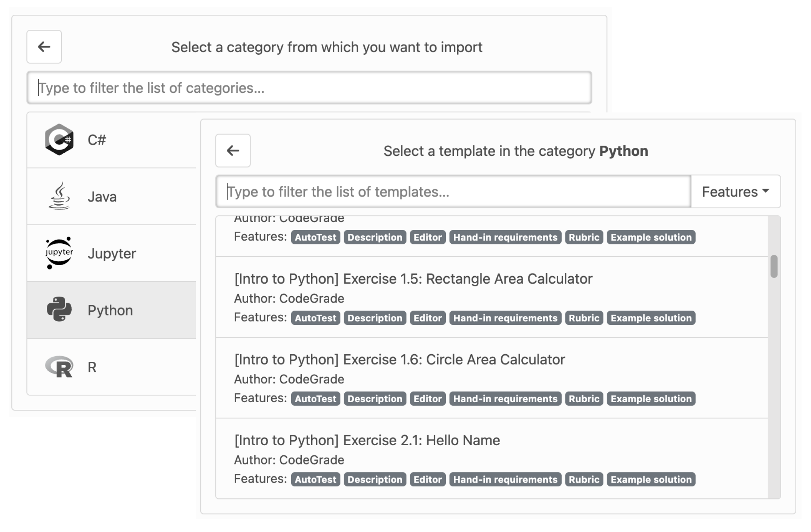Click the template list scrollbar thumb
The image size is (811, 532).
coord(774,266)
